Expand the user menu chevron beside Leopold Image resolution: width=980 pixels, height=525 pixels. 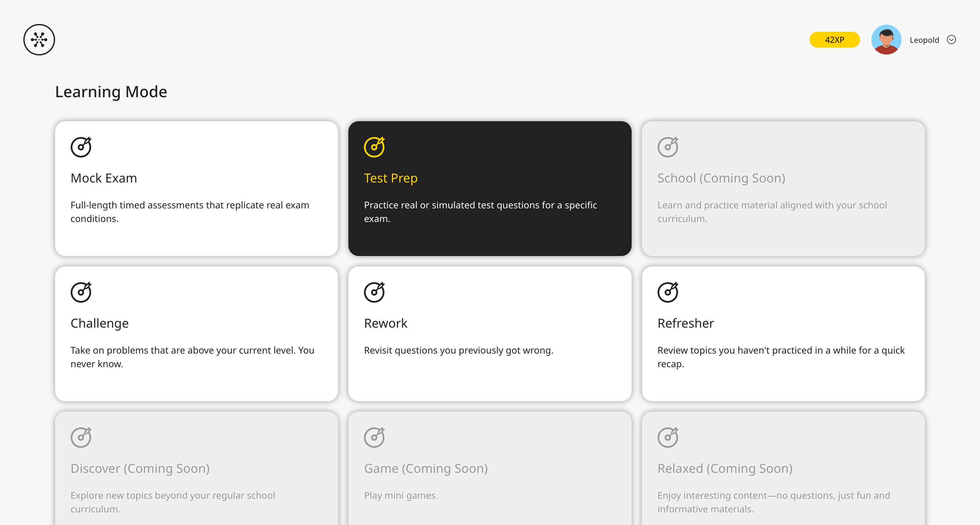[x=951, y=40]
